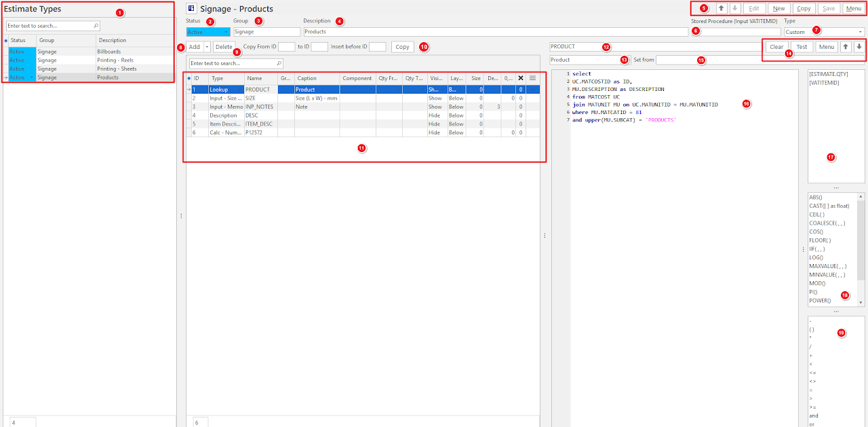Click magnifier in items grid search box

coord(279,63)
